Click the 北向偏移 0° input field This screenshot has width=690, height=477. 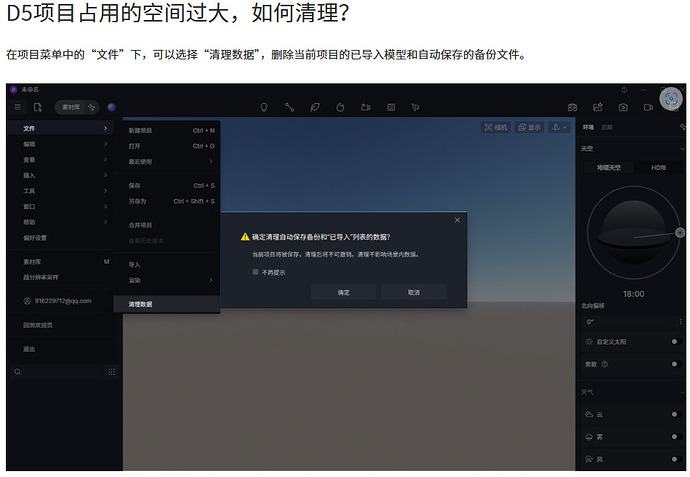tap(628, 322)
